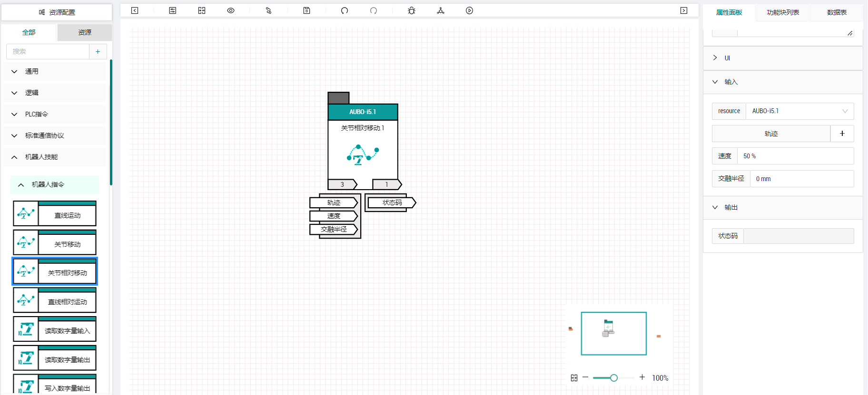Screen dimensions: 868x395
Task: Start debugging with the bug icon
Action: (412, 10)
